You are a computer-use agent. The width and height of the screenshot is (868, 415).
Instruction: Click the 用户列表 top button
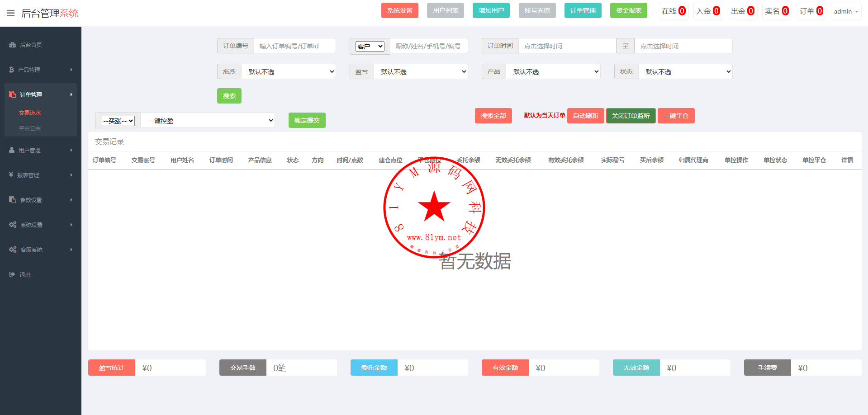tap(446, 10)
